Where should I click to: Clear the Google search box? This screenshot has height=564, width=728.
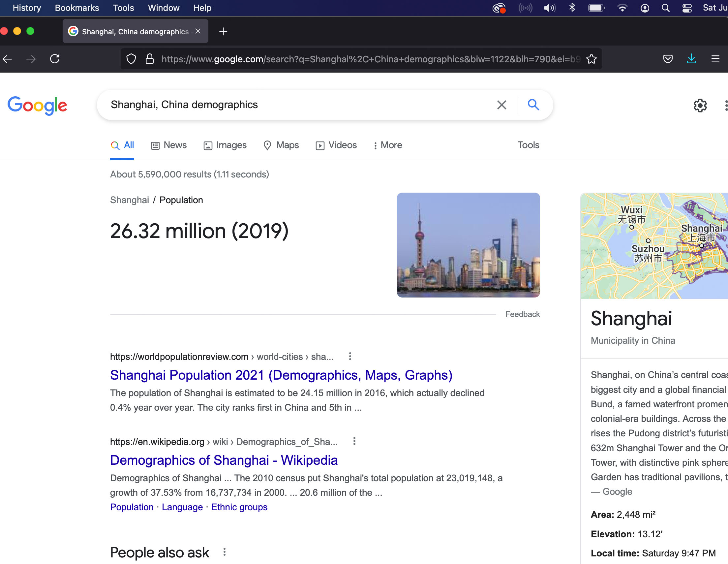click(x=501, y=105)
